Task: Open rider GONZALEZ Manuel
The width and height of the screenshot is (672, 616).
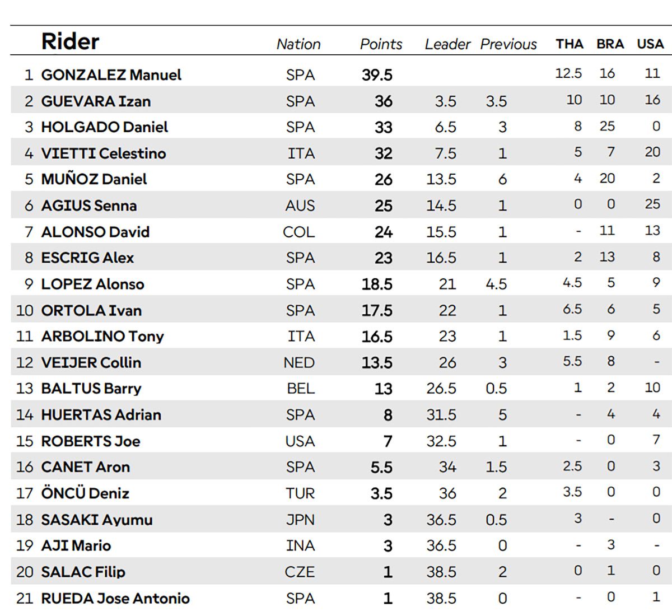Action: tap(111, 75)
